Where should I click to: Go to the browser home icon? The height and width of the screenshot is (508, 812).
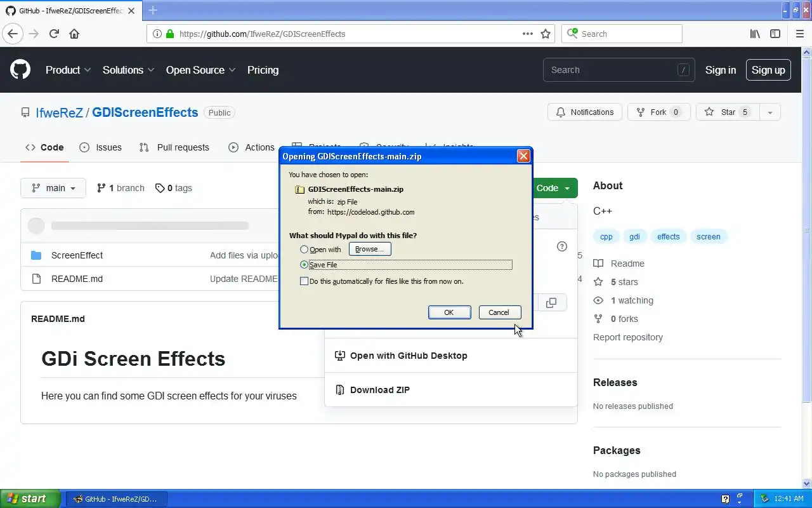[x=74, y=34]
